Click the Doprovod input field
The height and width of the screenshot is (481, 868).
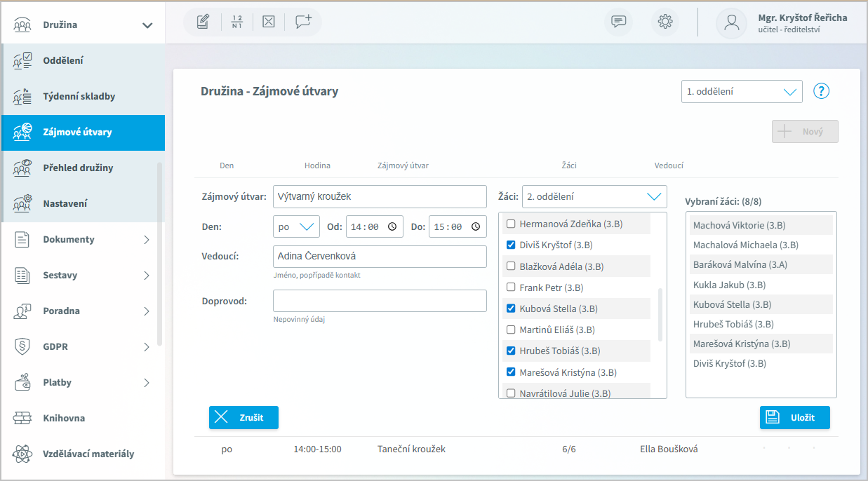(380, 301)
